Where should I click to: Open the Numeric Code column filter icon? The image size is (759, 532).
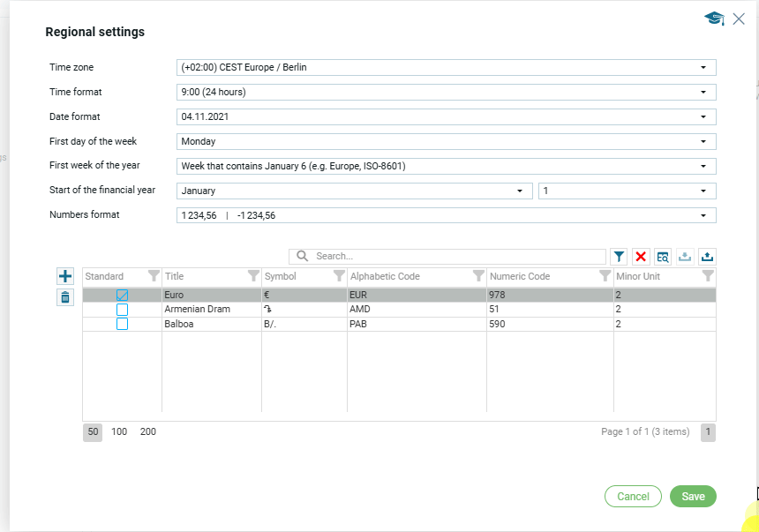tap(605, 276)
